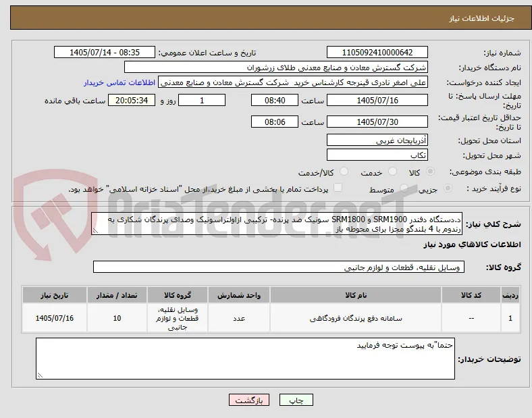Open the اطلاعات تماس خریدار link

(119, 82)
